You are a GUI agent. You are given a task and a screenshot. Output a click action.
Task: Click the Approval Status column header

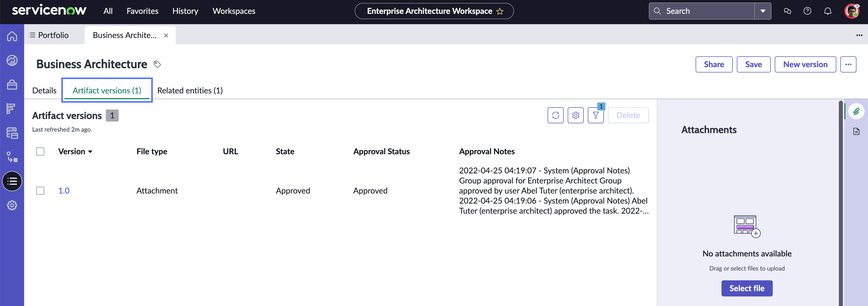click(381, 151)
